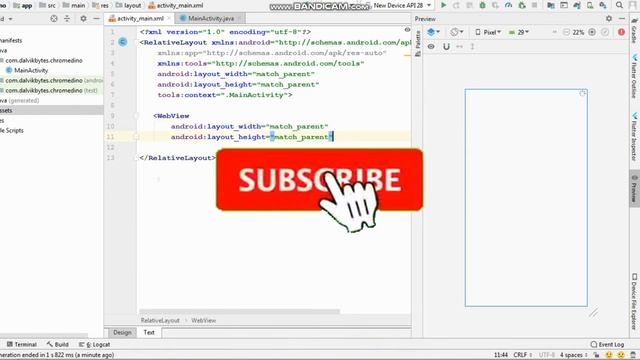Screen dimensions: 640x360
Task: Open the orientation rotate dropdown in preview
Action: 457,32
